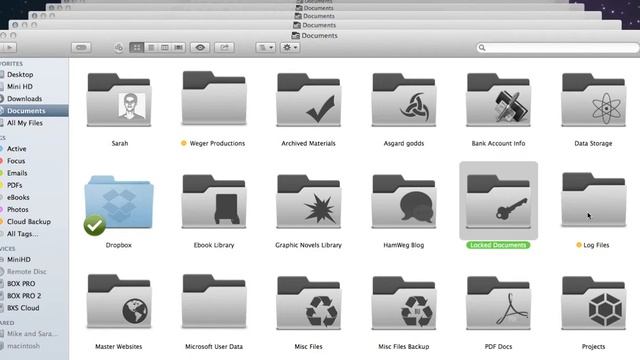
Task: Select the Mike and Sara shared computer
Action: tap(32, 334)
